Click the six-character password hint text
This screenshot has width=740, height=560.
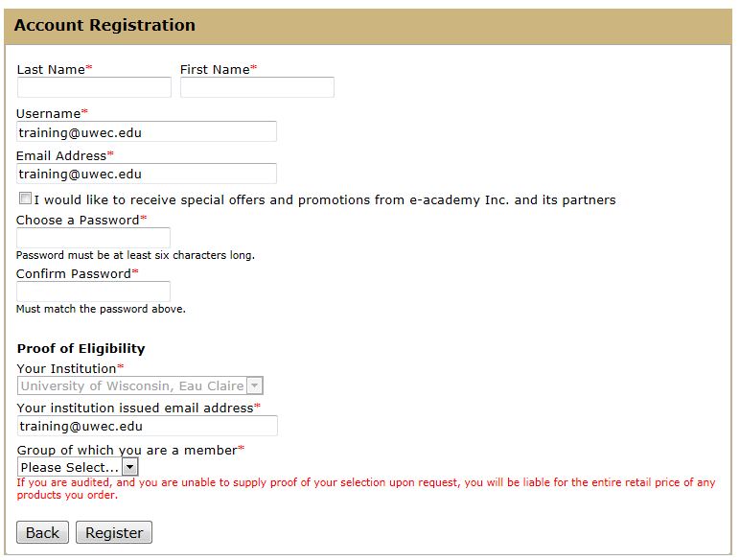click(135, 256)
